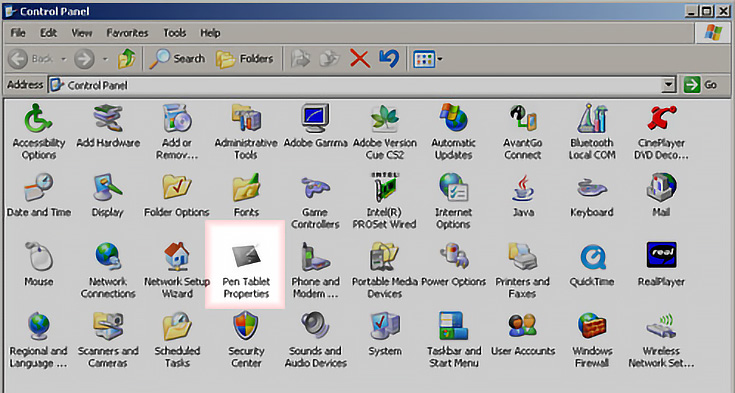Open Administrative Tools
735x393 pixels.
(x=246, y=132)
